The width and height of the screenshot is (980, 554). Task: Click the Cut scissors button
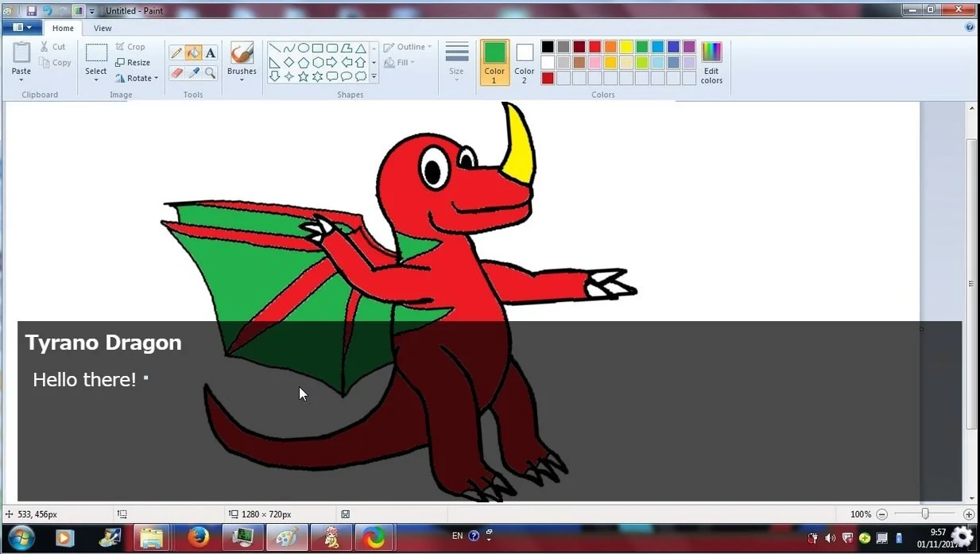point(53,47)
